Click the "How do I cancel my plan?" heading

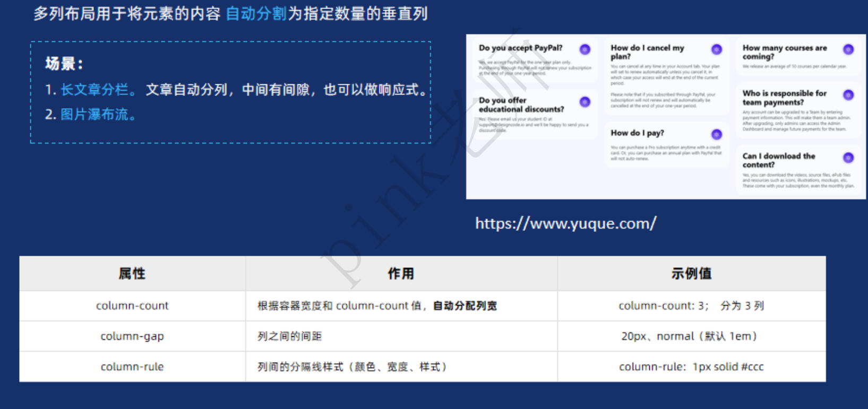[647, 52]
